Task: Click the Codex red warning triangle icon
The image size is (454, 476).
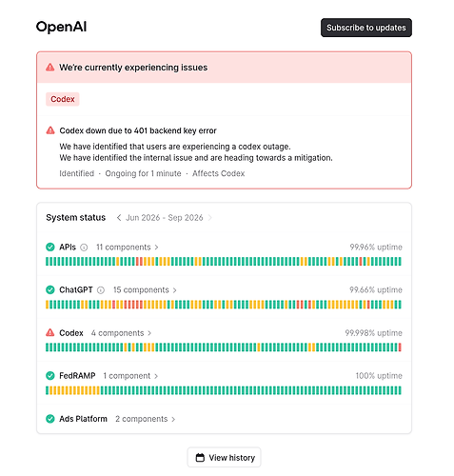Action: tap(50, 332)
